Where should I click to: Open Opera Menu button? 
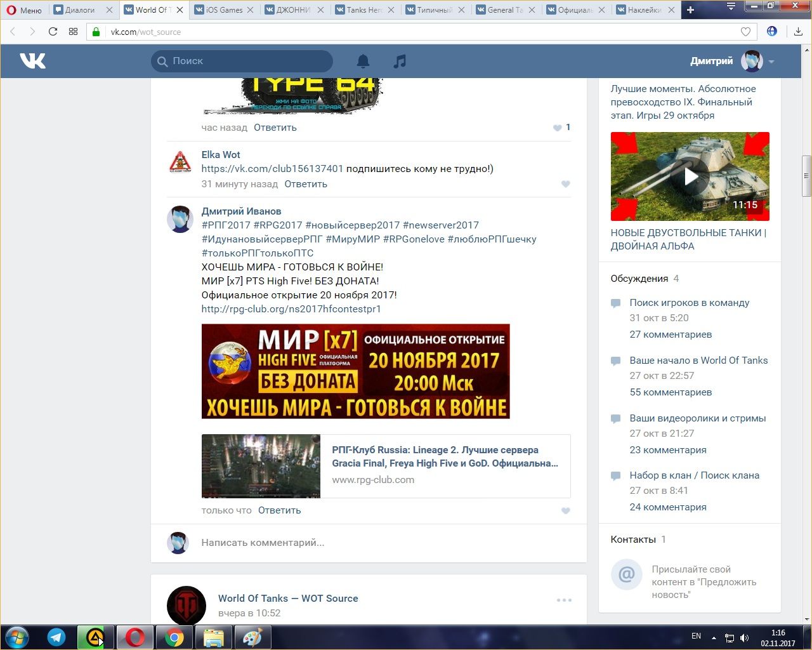(24, 10)
